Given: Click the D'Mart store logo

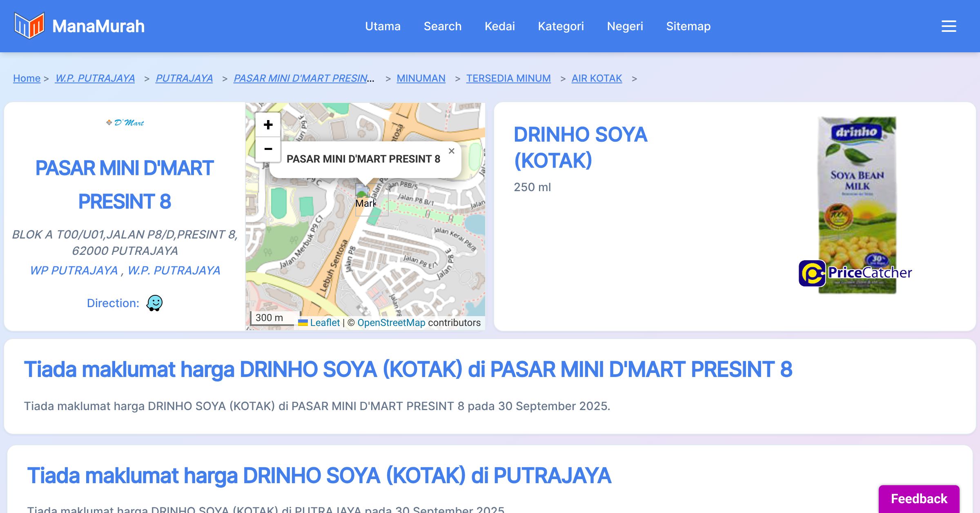Looking at the screenshot, I should click(x=125, y=123).
